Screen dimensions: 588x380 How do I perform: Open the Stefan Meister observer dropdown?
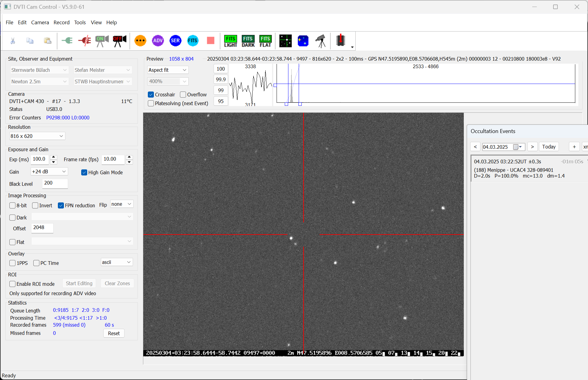[x=103, y=70]
